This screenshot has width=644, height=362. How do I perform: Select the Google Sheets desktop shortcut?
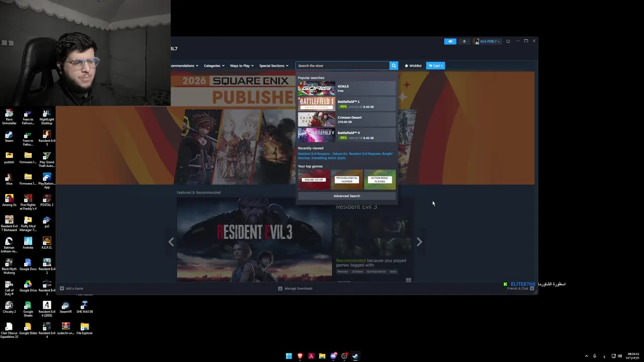(x=28, y=309)
